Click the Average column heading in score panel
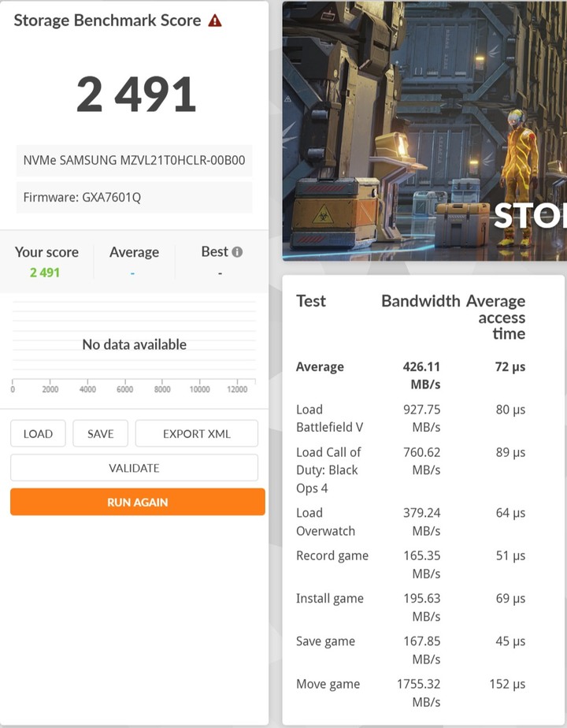This screenshot has height=728, width=567. 134,252
